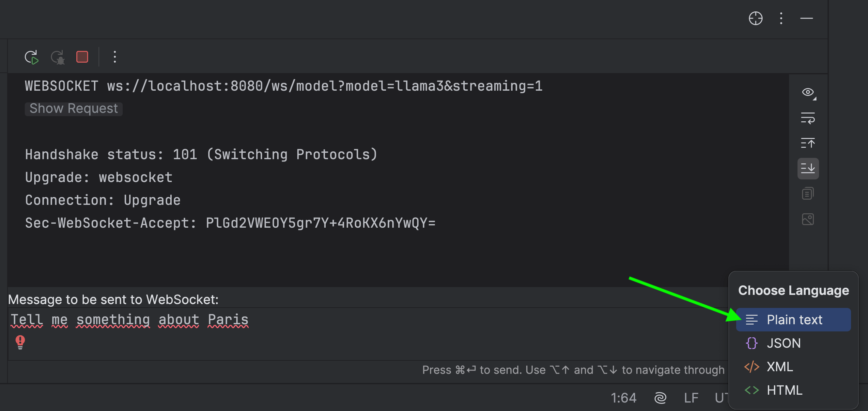Image resolution: width=868 pixels, height=411 pixels.
Task: Select JSON from language list
Action: tap(783, 343)
